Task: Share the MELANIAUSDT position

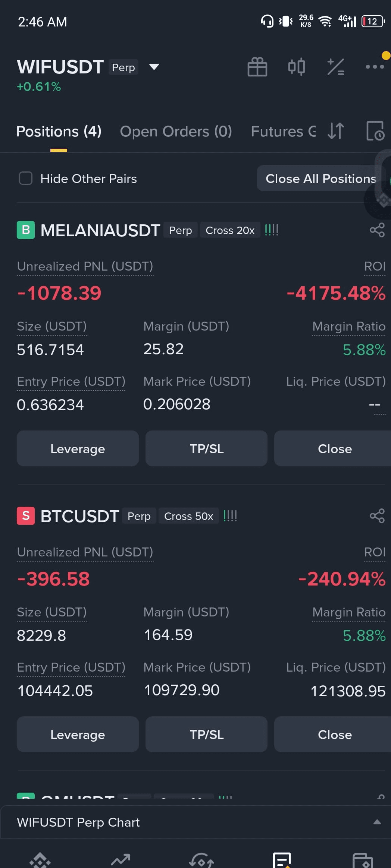Action: click(x=377, y=230)
